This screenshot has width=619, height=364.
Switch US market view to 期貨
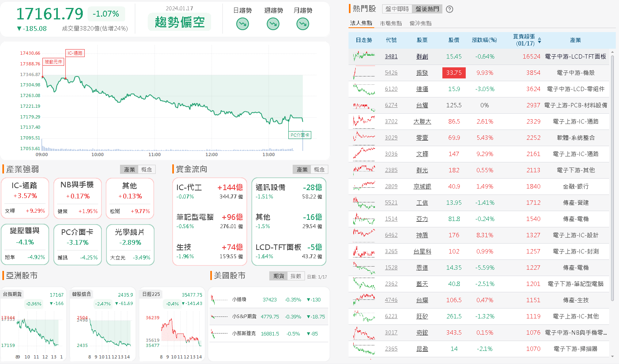click(x=278, y=276)
